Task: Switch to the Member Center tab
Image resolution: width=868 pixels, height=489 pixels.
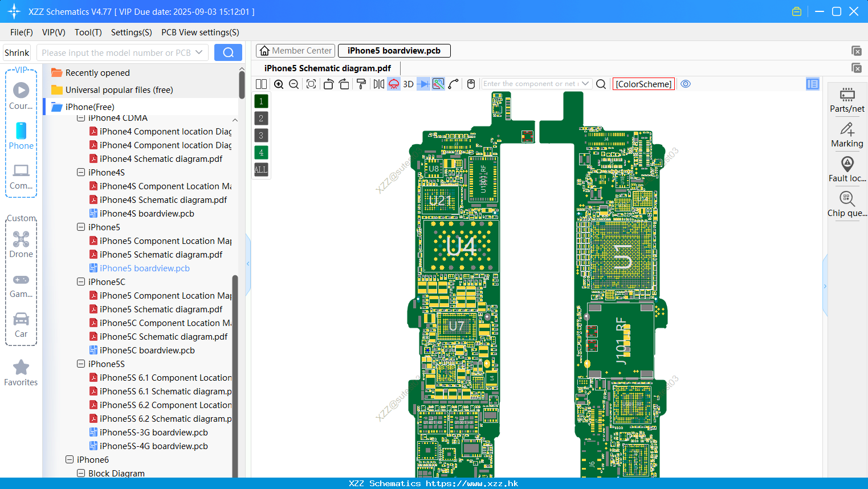Action: click(295, 51)
